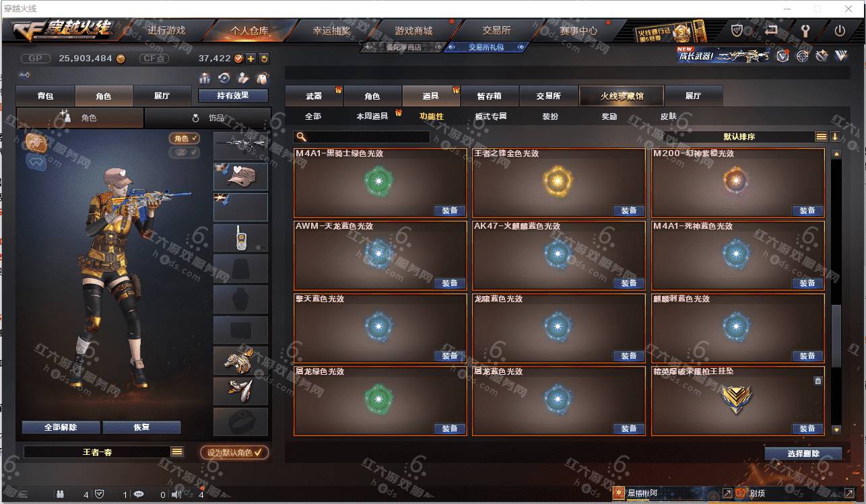Viewport: 866px width, 504px height.
Task: Toggle the 角色 checkmark pill on character preview
Action: 185,139
